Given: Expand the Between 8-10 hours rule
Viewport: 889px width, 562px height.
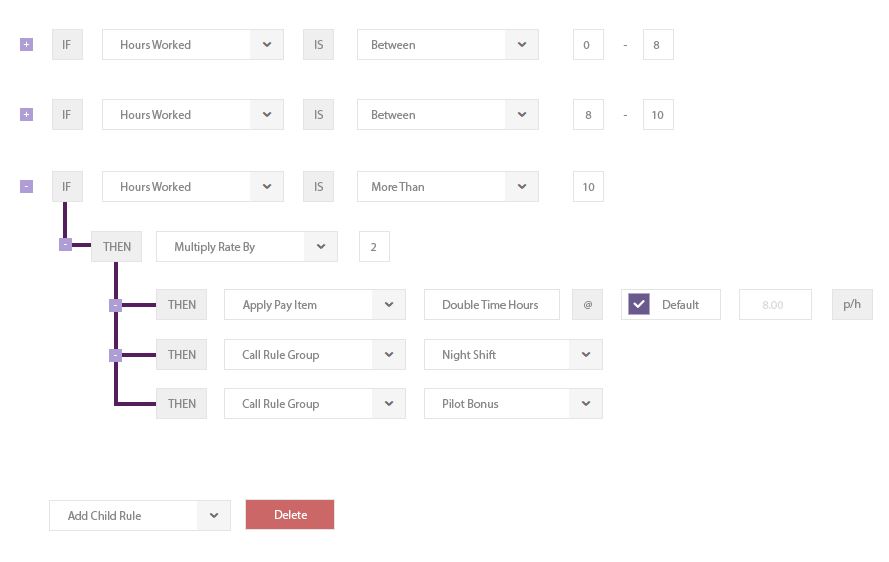Looking at the screenshot, I should click(26, 115).
